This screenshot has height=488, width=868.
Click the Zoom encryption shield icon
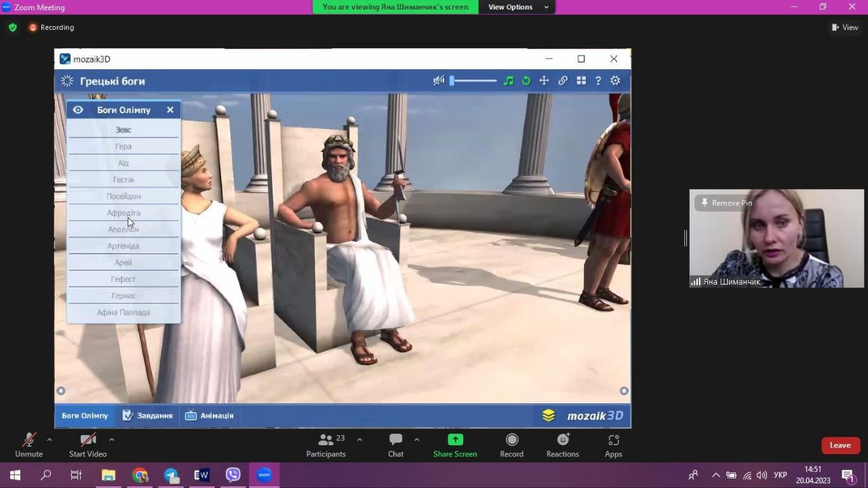click(12, 28)
